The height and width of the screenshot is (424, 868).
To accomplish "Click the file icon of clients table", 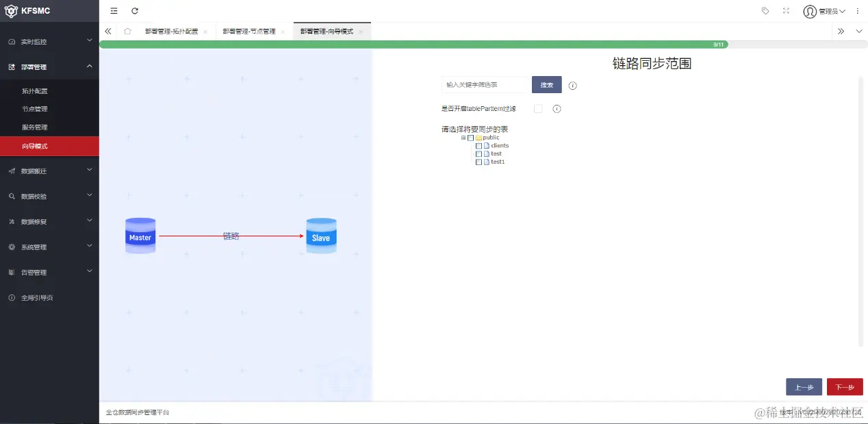I will click(487, 145).
